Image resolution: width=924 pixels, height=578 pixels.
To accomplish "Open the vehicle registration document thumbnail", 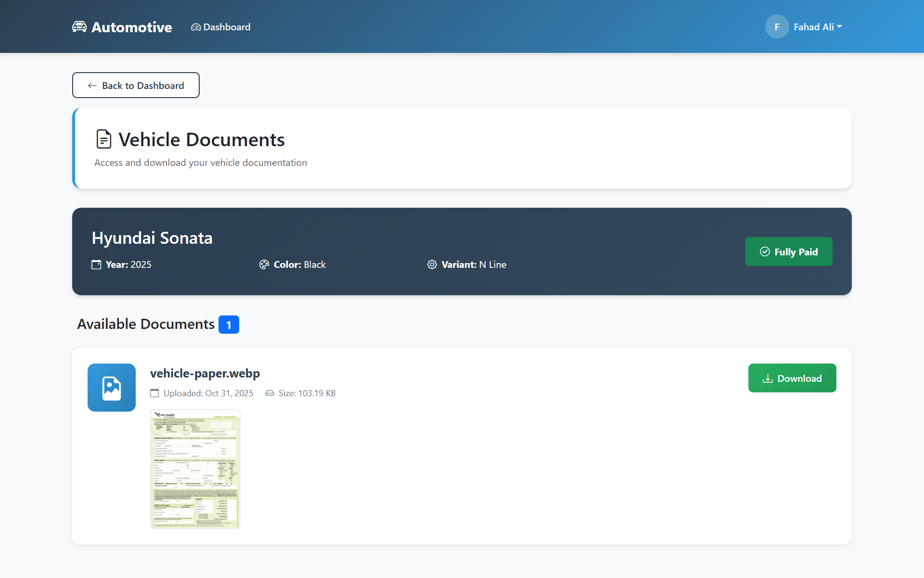I will [195, 469].
